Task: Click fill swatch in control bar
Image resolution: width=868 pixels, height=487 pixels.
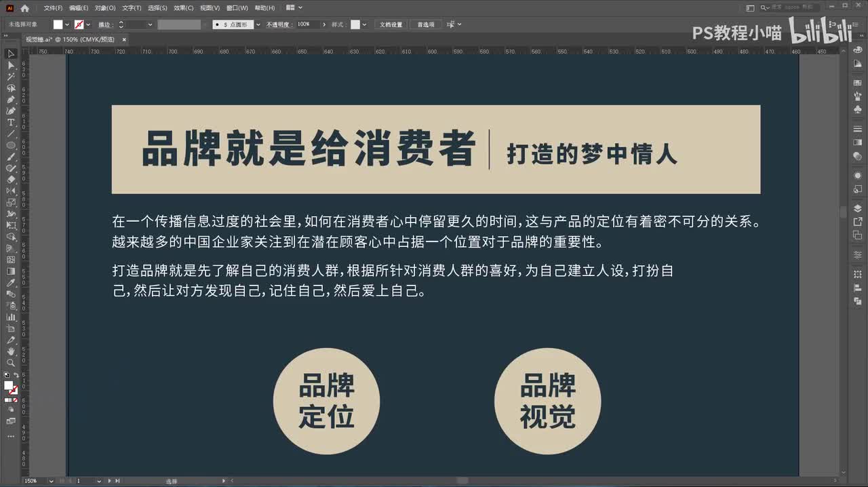Action: pos(58,24)
